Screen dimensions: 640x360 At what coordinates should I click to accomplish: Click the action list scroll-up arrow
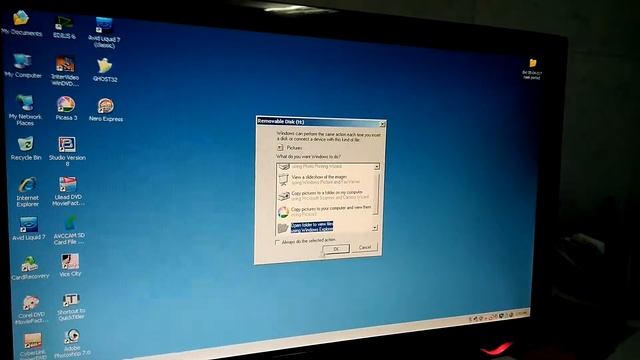(x=377, y=167)
